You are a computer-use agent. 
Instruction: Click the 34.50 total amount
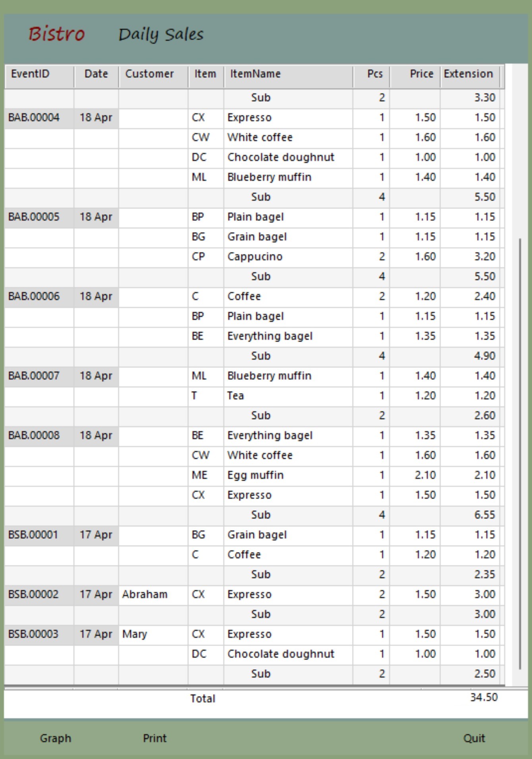pyautogui.click(x=484, y=697)
